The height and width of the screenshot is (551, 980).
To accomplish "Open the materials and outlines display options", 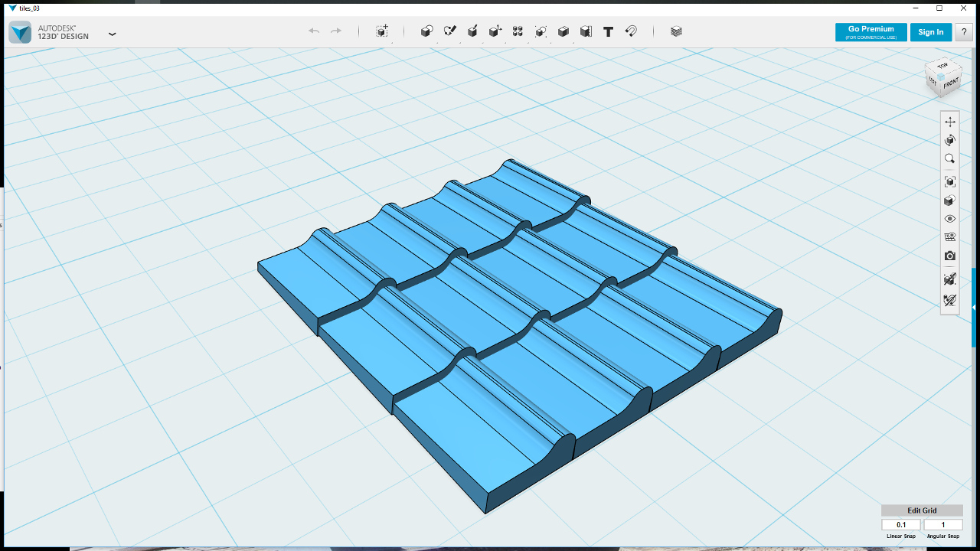I will coord(950,201).
